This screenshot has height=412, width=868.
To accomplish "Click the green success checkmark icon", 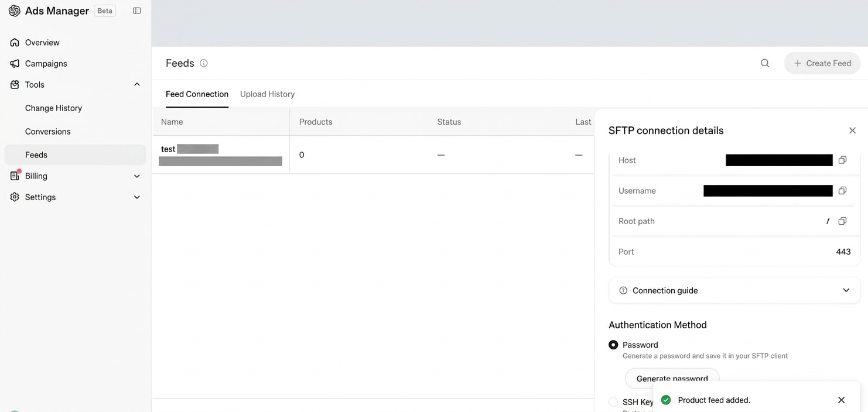I will click(x=666, y=400).
